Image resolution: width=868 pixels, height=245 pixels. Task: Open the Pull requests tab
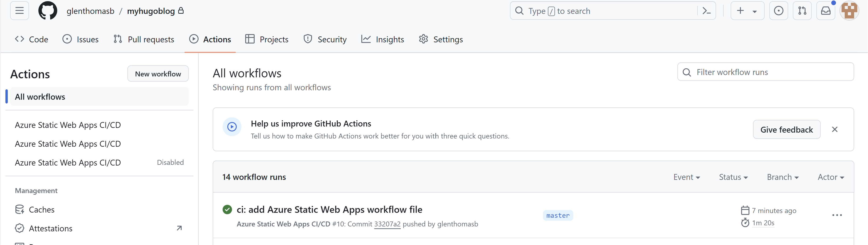(x=144, y=39)
